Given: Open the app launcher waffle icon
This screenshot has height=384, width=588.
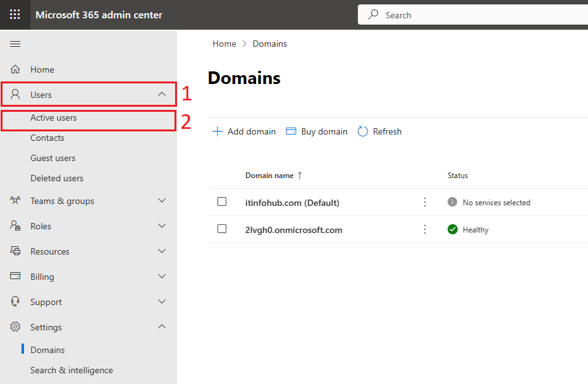Looking at the screenshot, I should (15, 15).
